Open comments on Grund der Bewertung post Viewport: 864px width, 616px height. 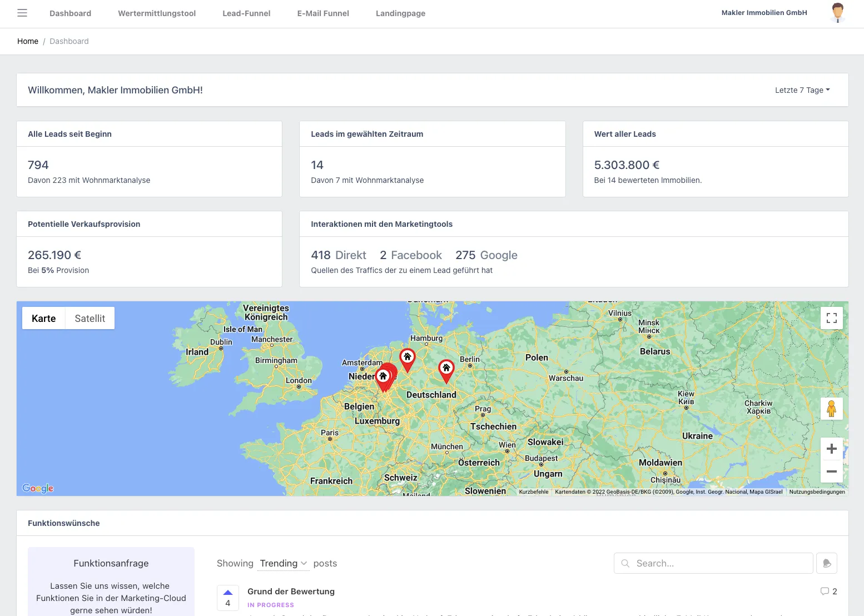pyautogui.click(x=828, y=591)
